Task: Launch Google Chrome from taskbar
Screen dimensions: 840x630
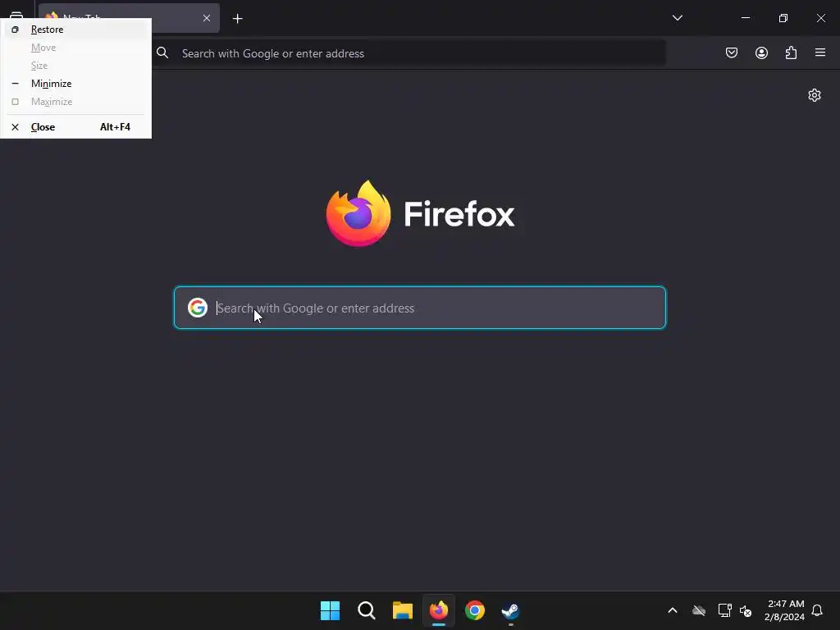Action: 475,610
